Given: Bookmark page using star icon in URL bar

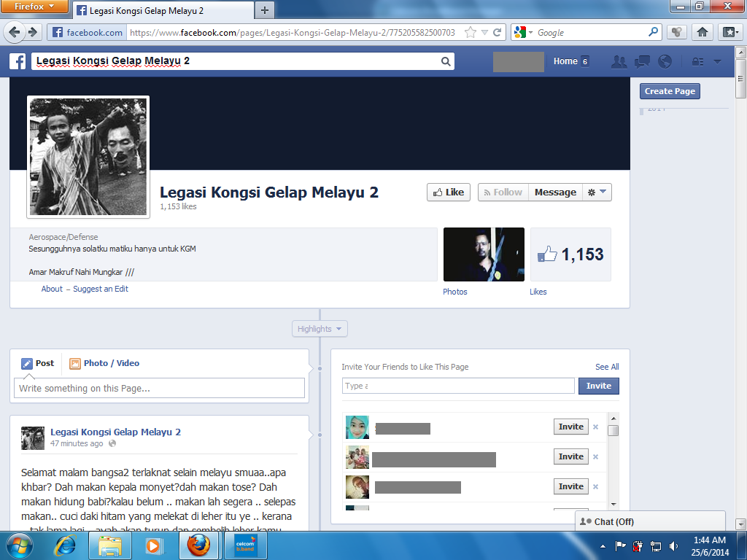Looking at the screenshot, I should [471, 32].
